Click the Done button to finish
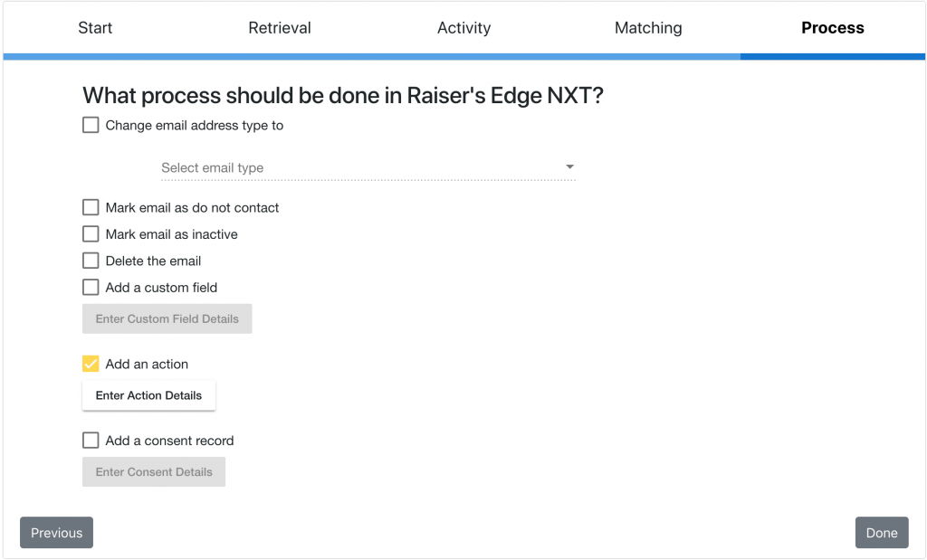927x560 pixels. [x=881, y=532]
